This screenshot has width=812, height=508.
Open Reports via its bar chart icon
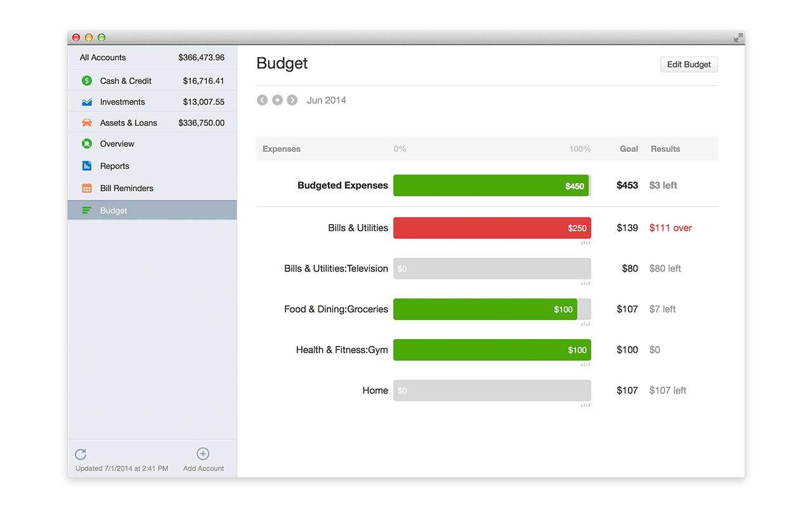(x=87, y=166)
